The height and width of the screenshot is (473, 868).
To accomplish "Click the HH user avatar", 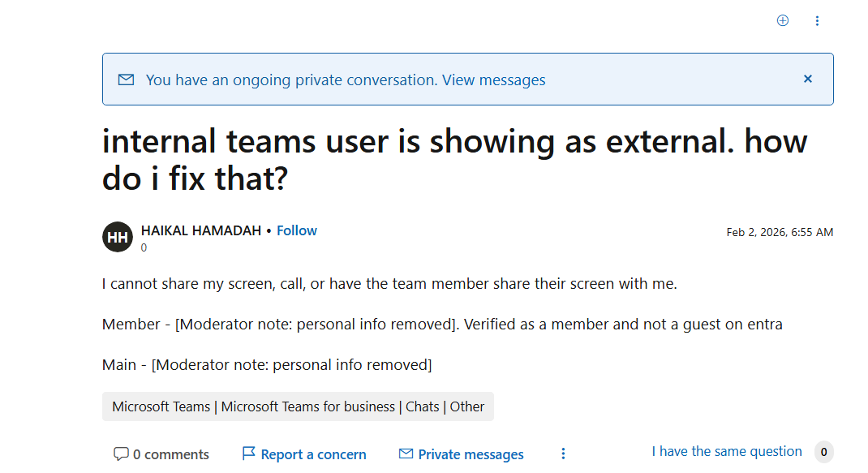I will (x=118, y=236).
